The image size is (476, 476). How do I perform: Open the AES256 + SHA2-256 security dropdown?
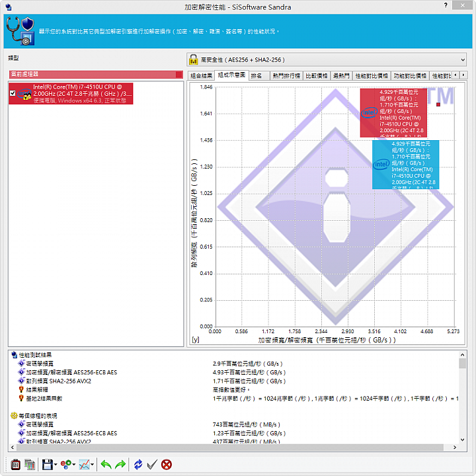pyautogui.click(x=463, y=59)
